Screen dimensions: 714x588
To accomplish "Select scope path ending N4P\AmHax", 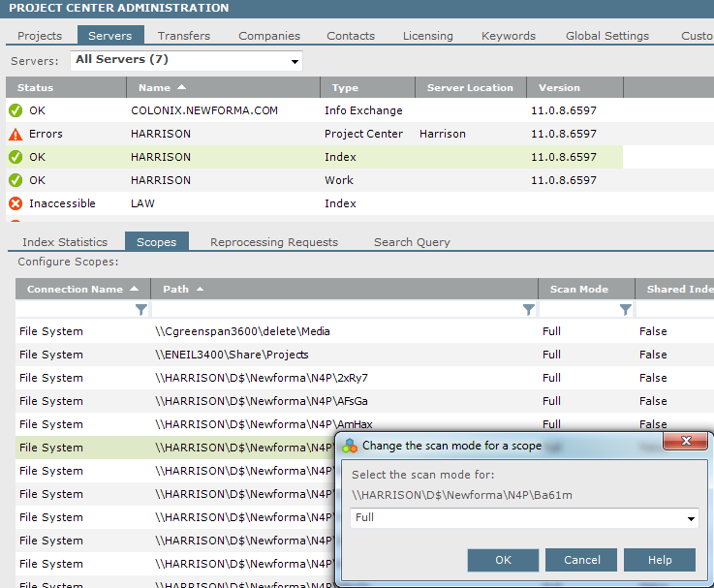I will 264,424.
